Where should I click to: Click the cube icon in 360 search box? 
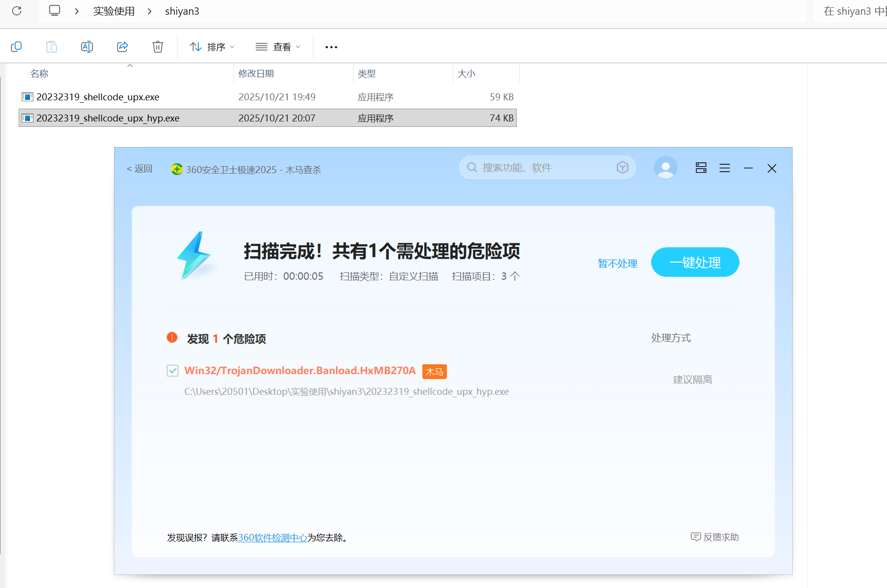click(x=622, y=168)
